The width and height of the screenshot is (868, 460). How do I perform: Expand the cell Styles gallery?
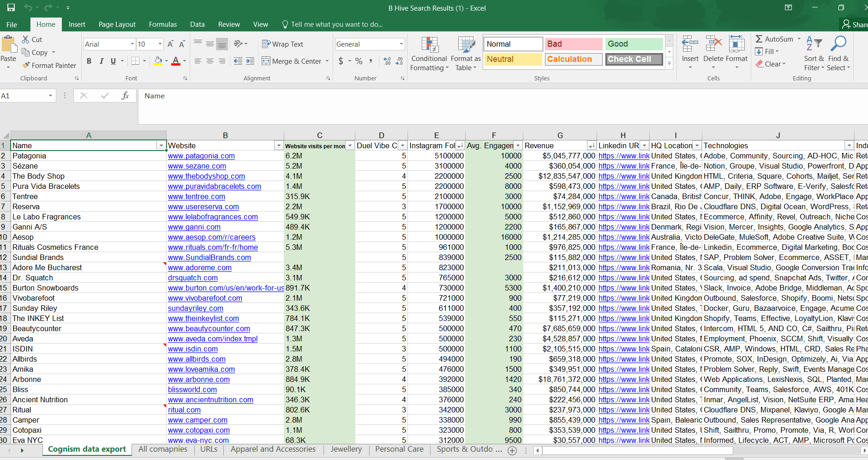pos(669,64)
